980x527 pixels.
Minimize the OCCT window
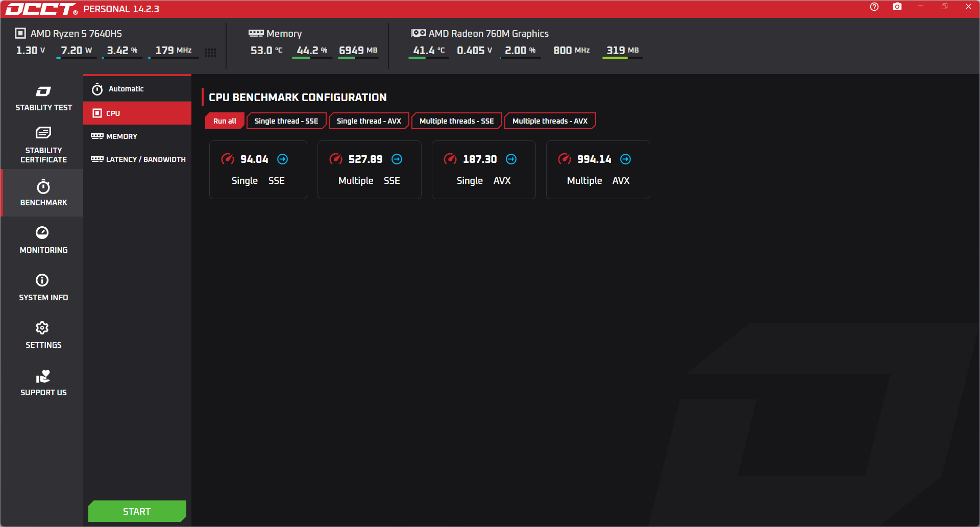(x=920, y=7)
